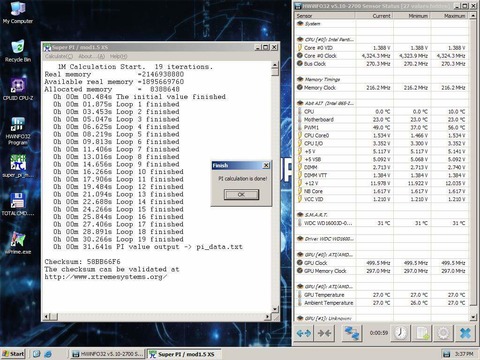This screenshot has height=360, width=480.
Task: Close sensors with the blue X icon
Action: tap(465, 333)
